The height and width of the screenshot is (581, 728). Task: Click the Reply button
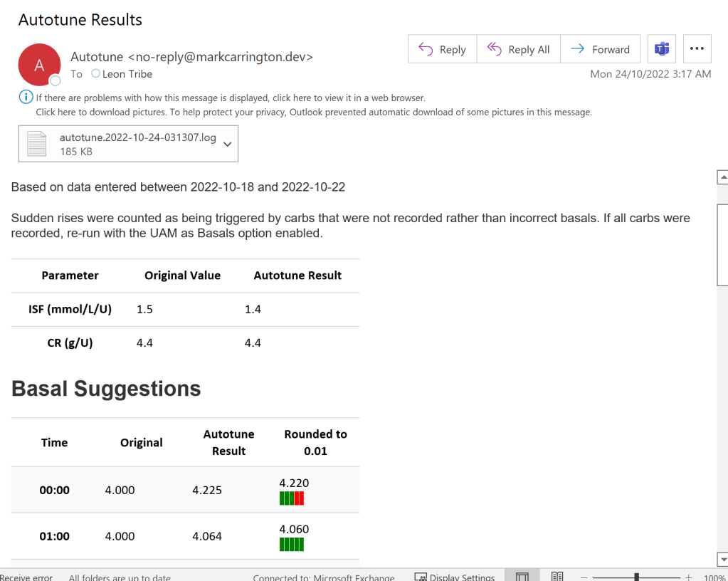[442, 49]
